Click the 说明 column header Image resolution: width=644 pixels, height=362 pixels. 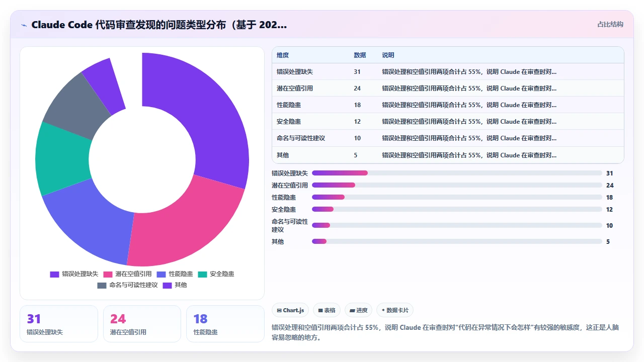388,55
